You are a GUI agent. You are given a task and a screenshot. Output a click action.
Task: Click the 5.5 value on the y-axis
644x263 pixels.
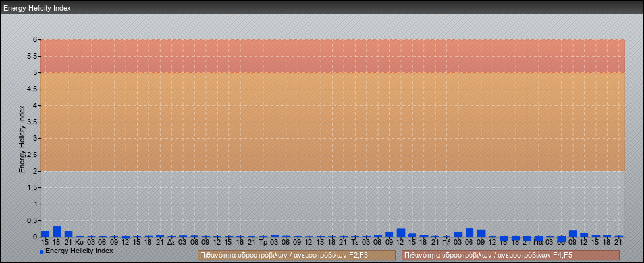tap(33, 56)
